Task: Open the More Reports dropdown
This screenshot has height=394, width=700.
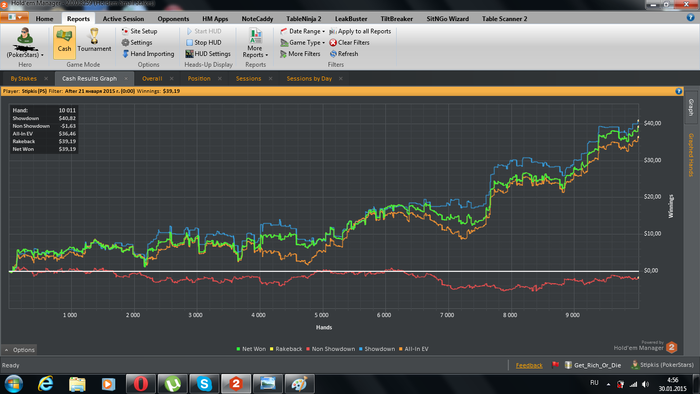Action: (x=255, y=43)
